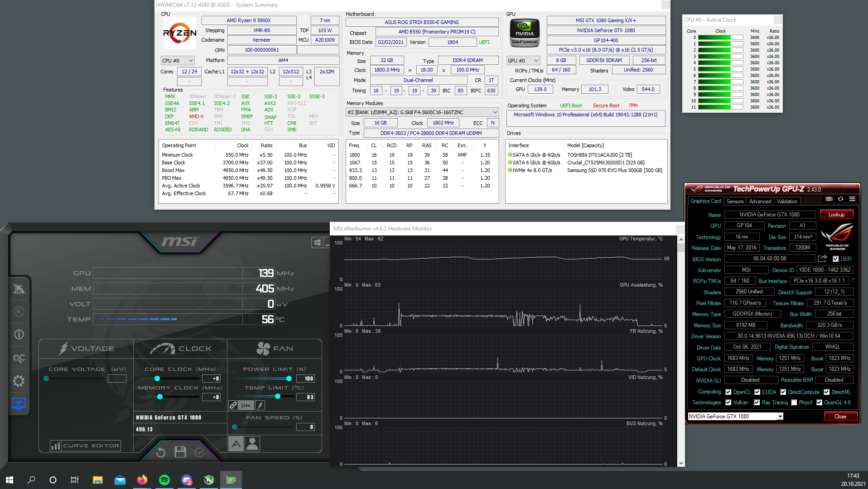This screenshot has height=489, width=868.
Task: Toggle the OpenCL checkbox
Action: tap(728, 392)
